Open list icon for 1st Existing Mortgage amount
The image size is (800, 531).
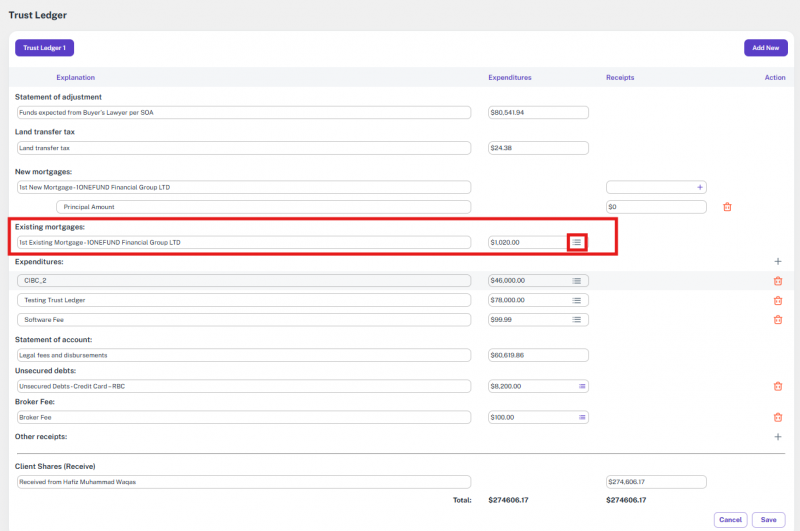577,242
